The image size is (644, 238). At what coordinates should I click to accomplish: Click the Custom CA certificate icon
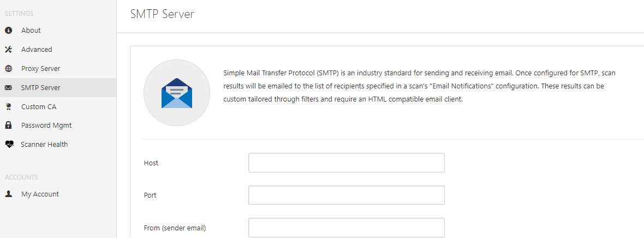tap(9, 107)
